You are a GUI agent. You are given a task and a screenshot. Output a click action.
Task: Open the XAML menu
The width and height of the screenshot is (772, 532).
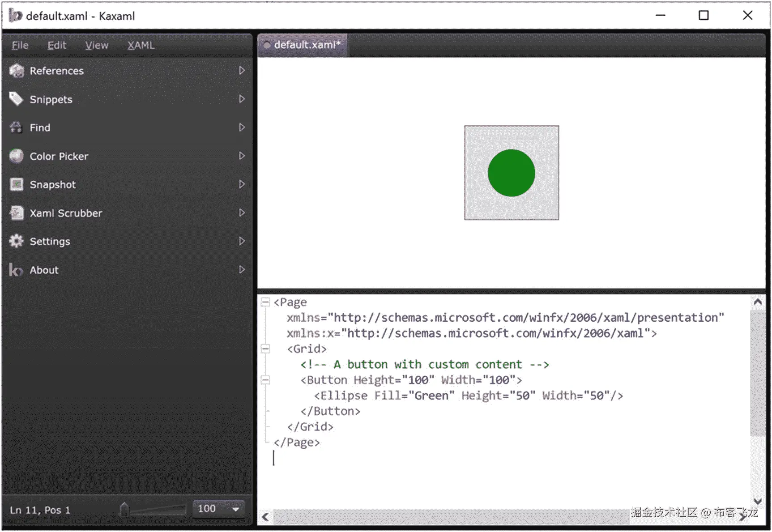click(141, 45)
